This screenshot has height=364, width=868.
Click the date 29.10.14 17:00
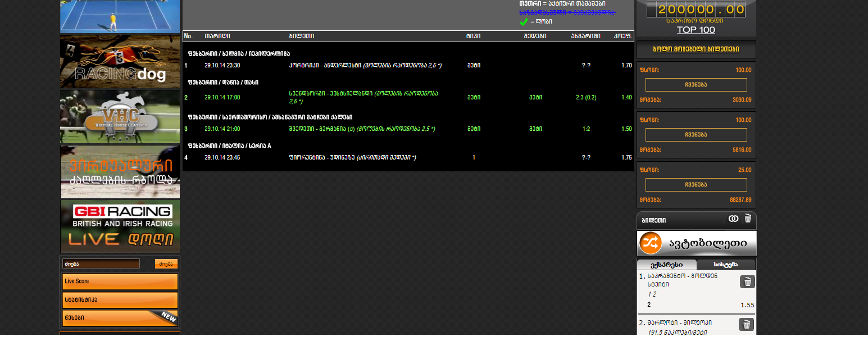pyautogui.click(x=222, y=97)
